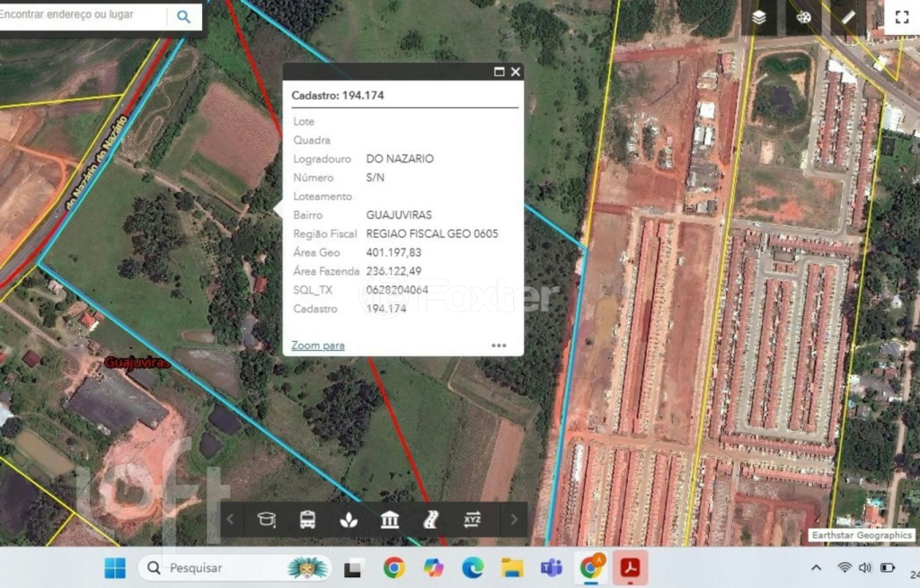The height and width of the screenshot is (588, 920).
Task: Open the roads widget icon
Action: pos(430,519)
